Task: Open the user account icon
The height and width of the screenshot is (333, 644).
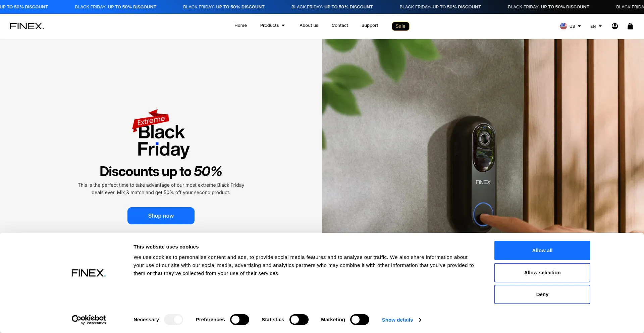Action: [614, 26]
